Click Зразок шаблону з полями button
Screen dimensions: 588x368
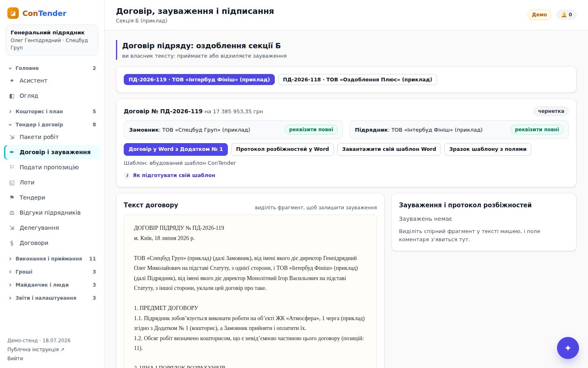pyautogui.click(x=488, y=149)
